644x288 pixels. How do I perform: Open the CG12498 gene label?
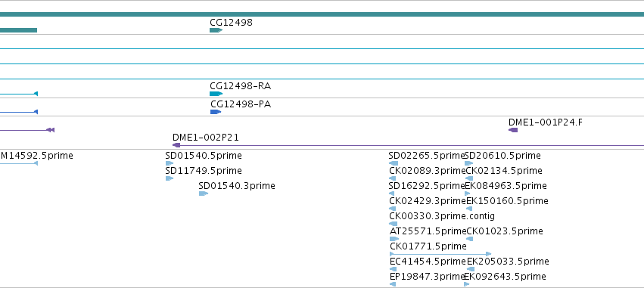231,23
